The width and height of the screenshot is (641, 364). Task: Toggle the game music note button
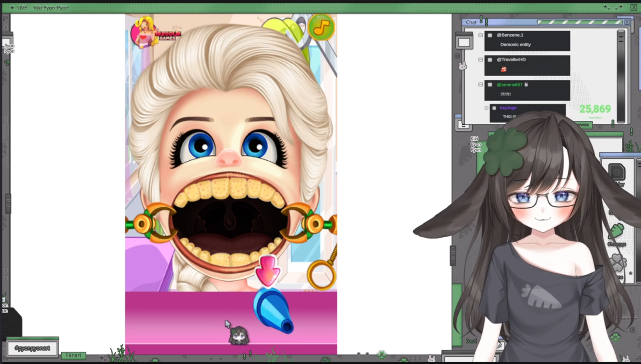(x=321, y=27)
